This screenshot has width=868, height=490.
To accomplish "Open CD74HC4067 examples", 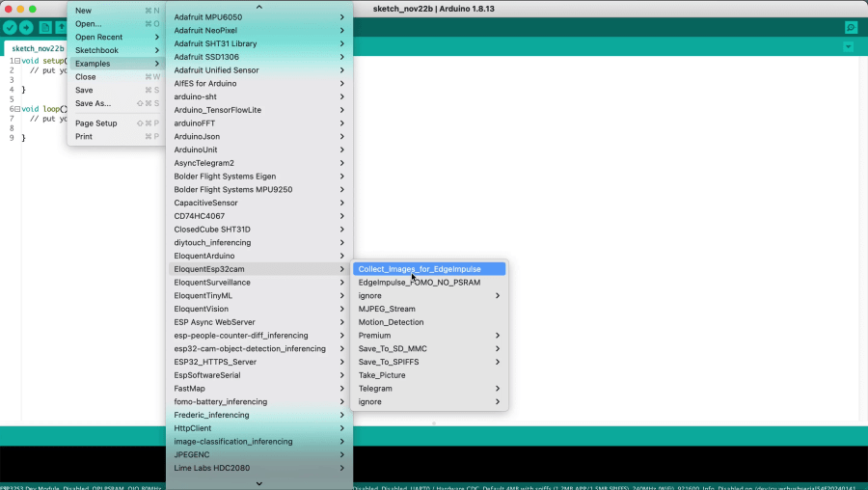I will (x=259, y=216).
